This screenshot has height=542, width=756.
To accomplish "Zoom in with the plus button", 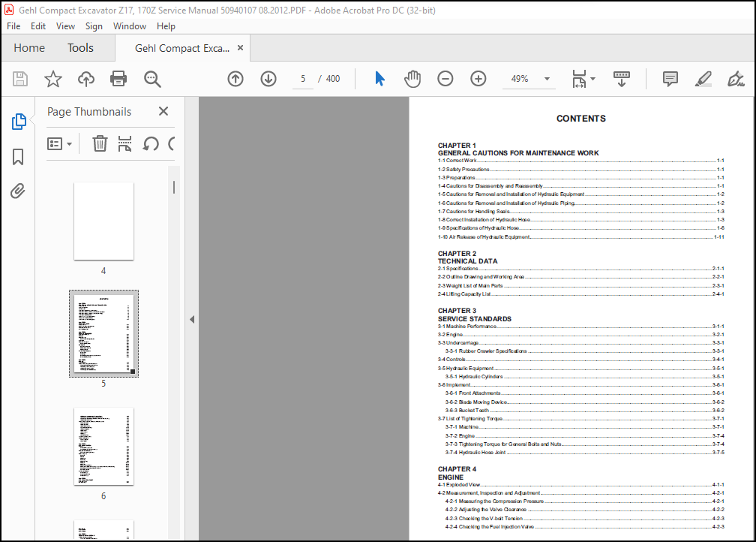I will pyautogui.click(x=478, y=79).
